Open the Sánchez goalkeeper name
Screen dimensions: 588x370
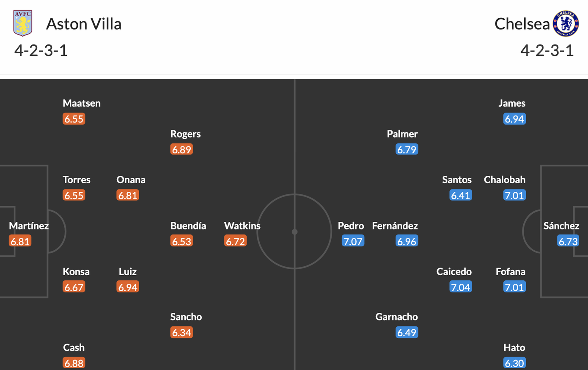(561, 226)
